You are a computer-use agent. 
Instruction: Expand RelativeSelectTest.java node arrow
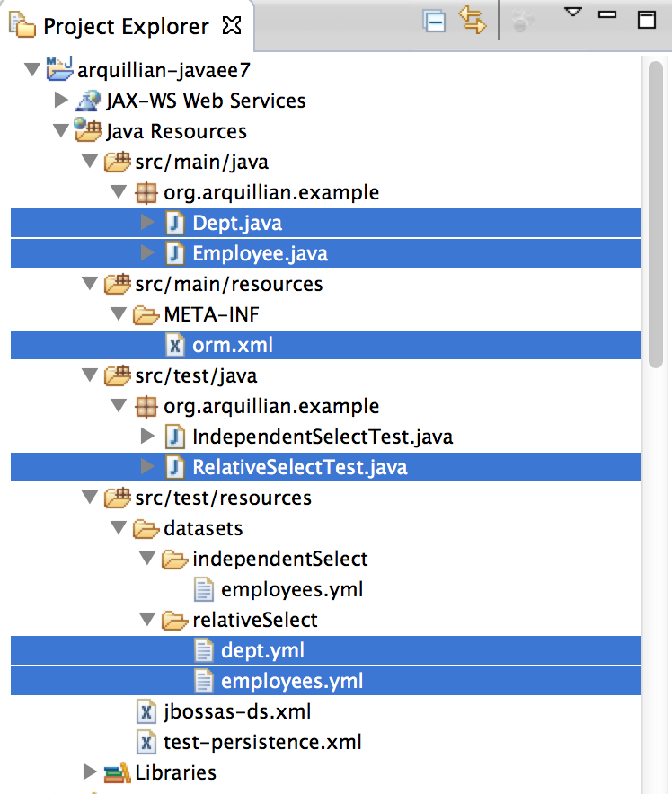coord(147,466)
